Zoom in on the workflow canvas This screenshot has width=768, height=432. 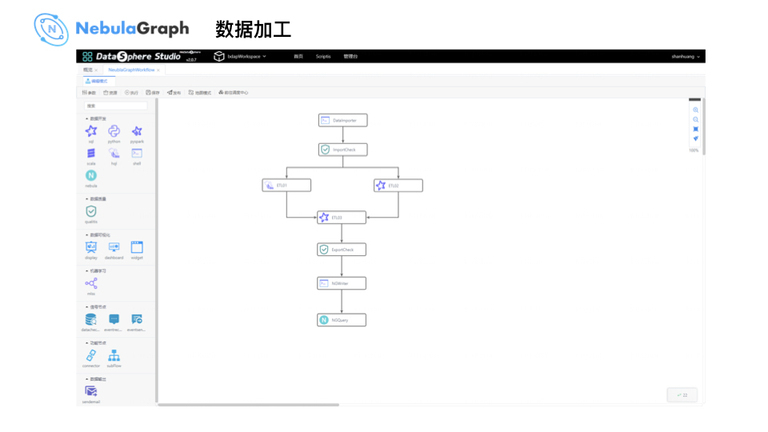pos(696,110)
